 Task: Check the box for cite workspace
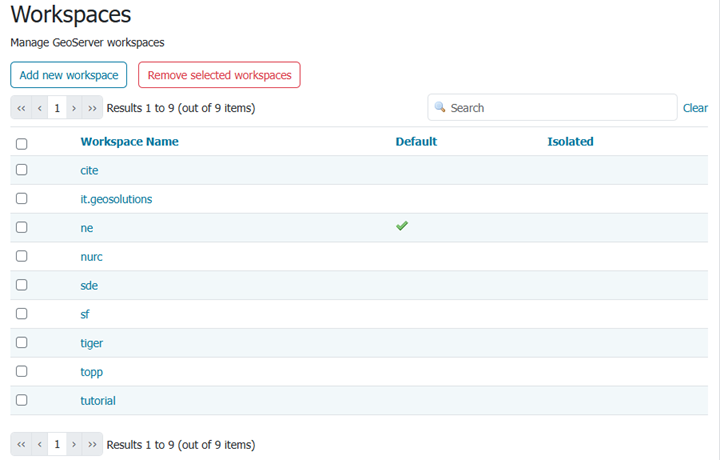pos(22,170)
